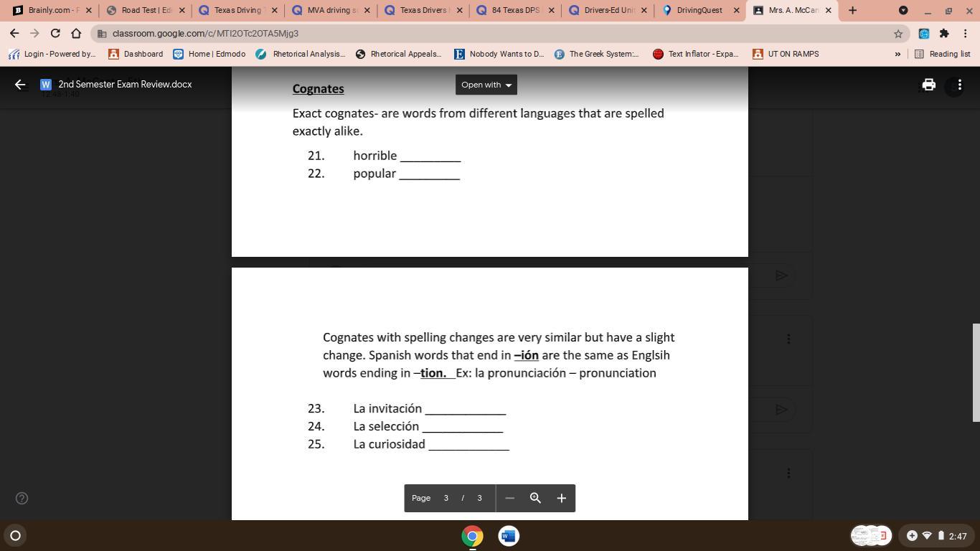Close the Mrs. A. McCan tab

point(829,10)
